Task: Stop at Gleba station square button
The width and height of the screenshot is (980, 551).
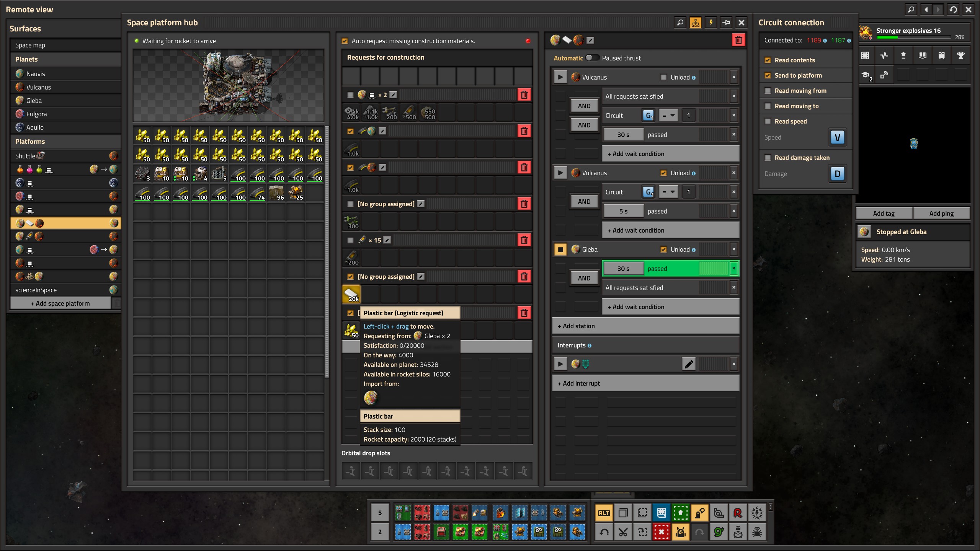Action: 560,249
